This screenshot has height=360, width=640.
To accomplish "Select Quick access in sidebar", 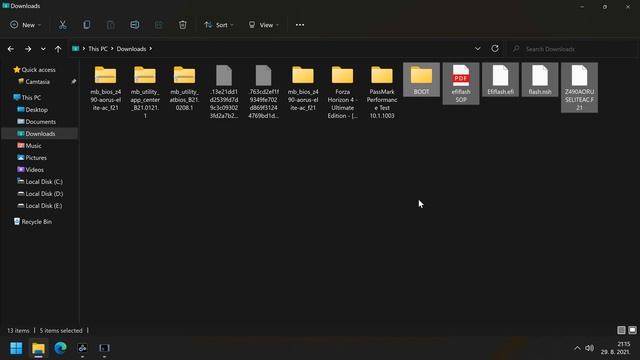I will [x=39, y=70].
